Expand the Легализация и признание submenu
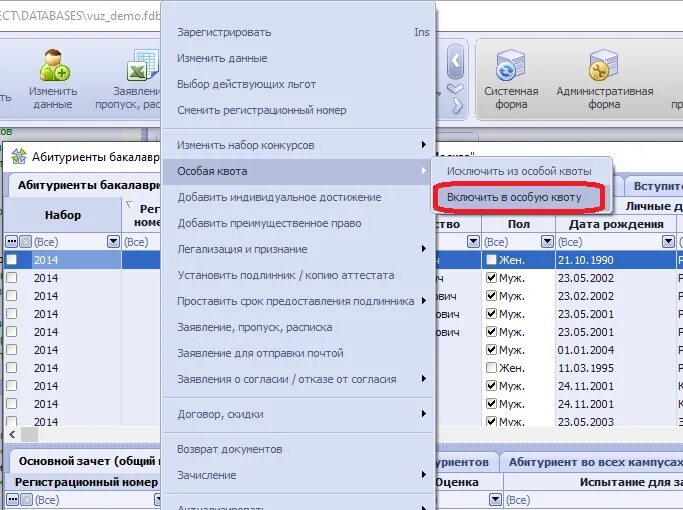 click(x=423, y=249)
